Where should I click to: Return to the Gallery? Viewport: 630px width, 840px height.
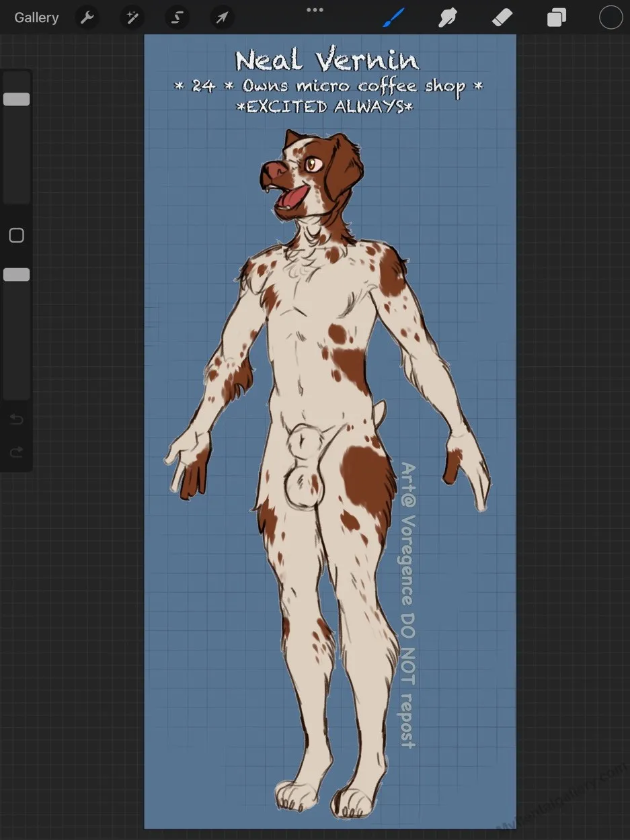(36, 17)
